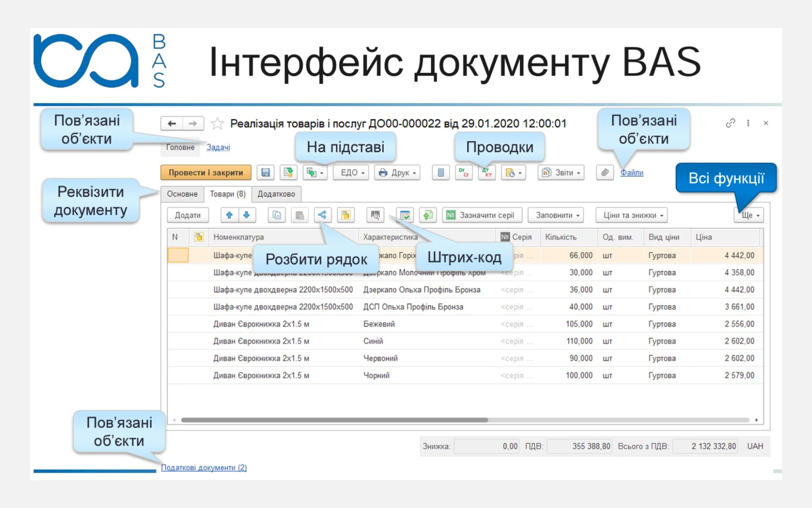Click price cell 2 579,00
Viewport: 812px width, 508px height.
(725, 375)
